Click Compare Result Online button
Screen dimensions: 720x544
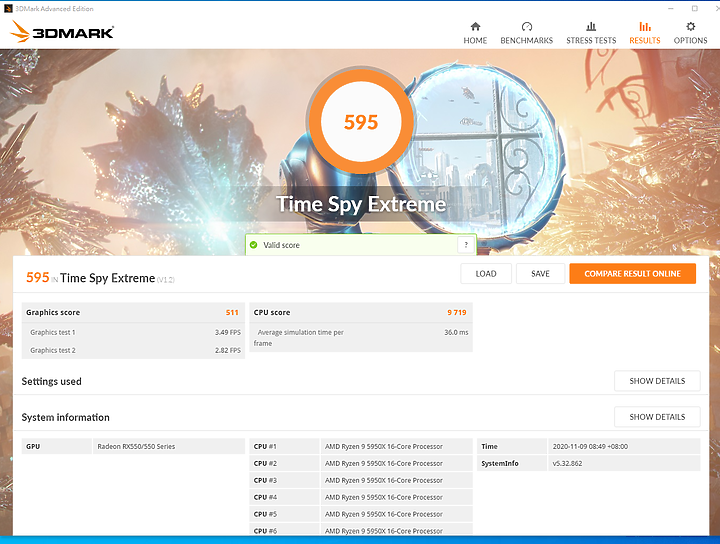tap(632, 274)
